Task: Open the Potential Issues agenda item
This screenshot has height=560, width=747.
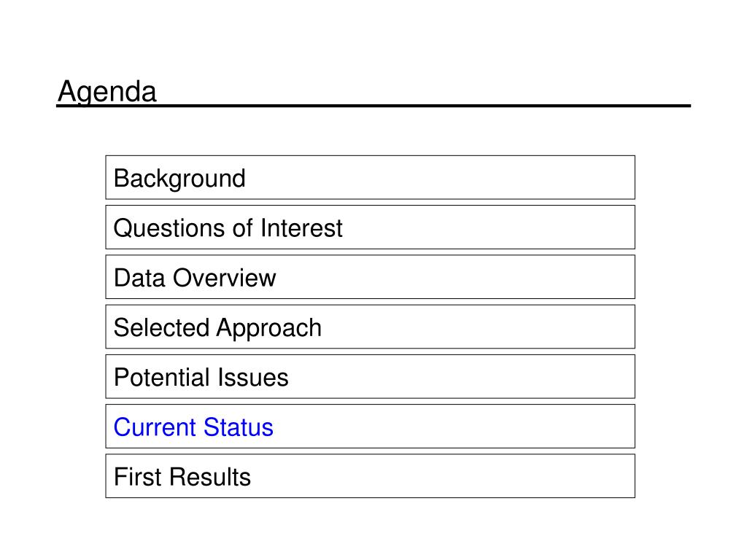Action: [370, 377]
